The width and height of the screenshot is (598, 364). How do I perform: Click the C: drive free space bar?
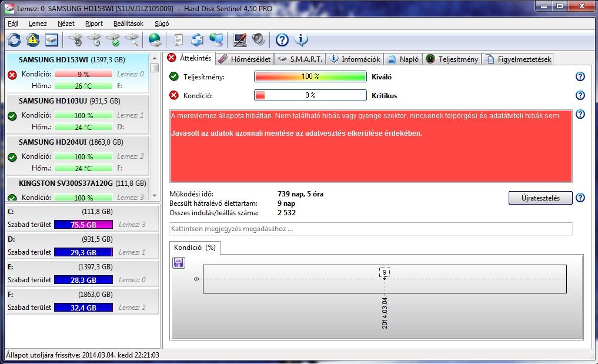point(83,225)
